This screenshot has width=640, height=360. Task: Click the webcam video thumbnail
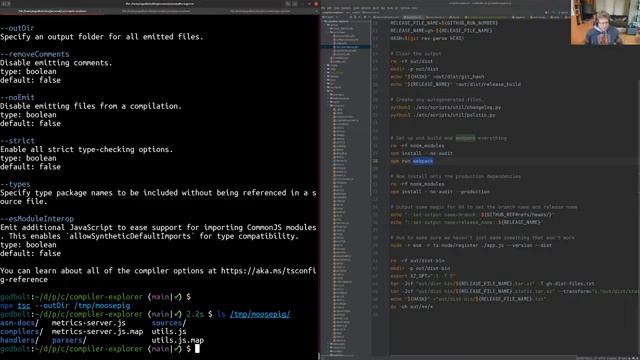click(605, 22)
